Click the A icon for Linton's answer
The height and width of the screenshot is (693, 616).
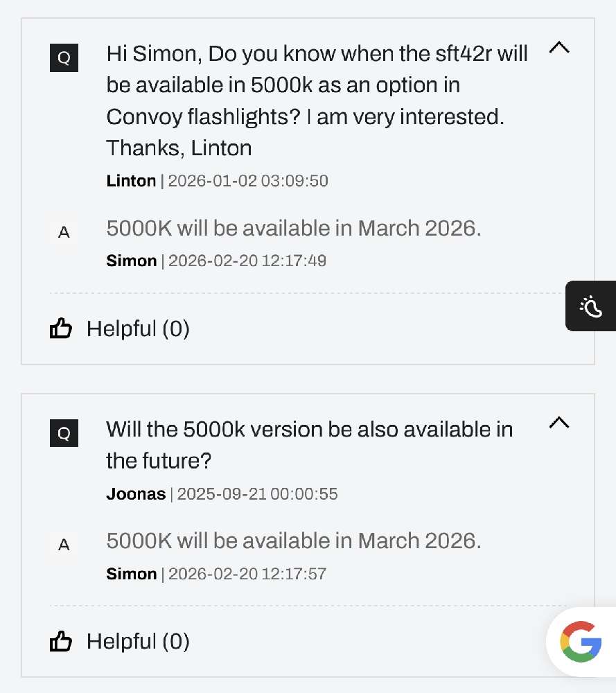pyautogui.click(x=64, y=232)
